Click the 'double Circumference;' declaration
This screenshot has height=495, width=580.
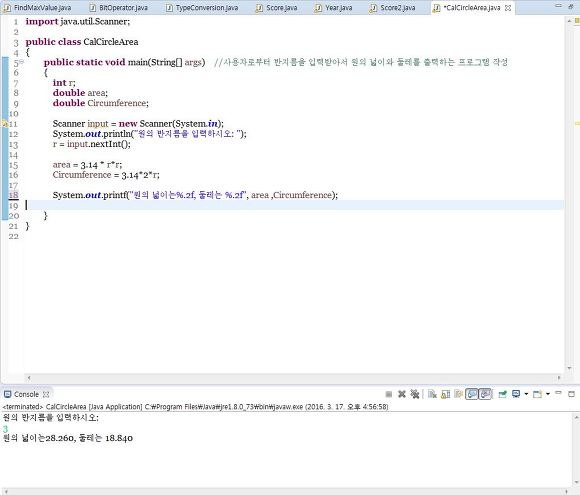click(x=101, y=103)
